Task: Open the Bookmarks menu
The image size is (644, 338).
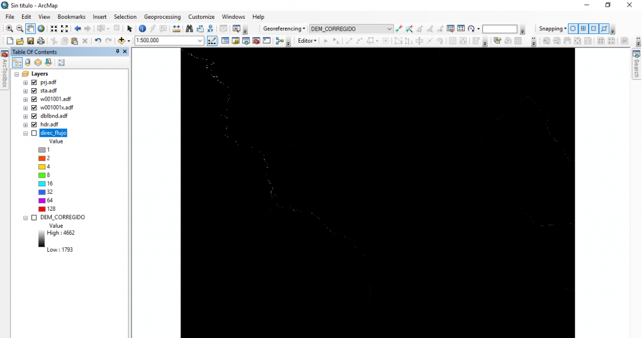Action: [71, 17]
